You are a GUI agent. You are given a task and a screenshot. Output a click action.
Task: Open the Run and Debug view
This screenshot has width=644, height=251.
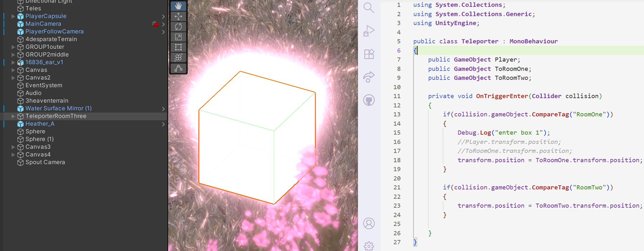coord(369,31)
